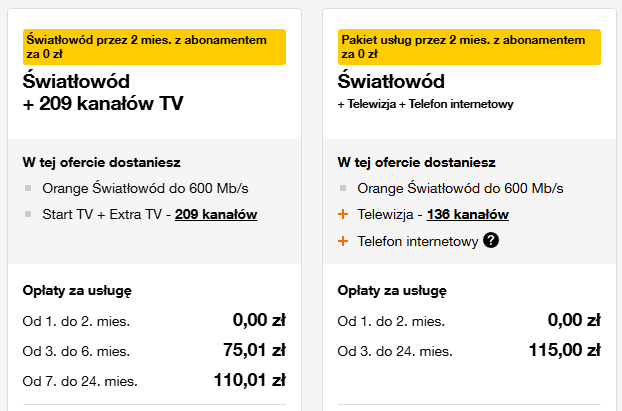Click the help question mark beside Telefon internetowy
622x411 pixels.
pyautogui.click(x=491, y=240)
